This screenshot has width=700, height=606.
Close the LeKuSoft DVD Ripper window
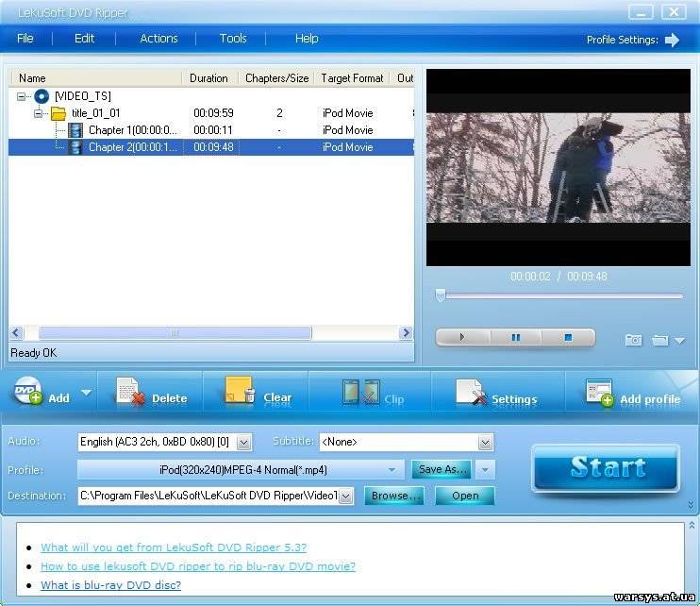pyautogui.click(x=675, y=12)
